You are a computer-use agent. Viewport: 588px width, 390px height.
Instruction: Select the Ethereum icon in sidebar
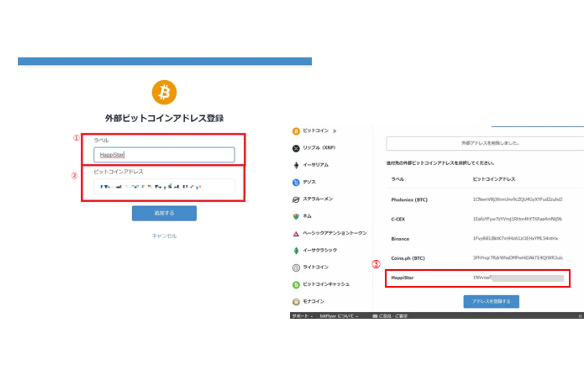(x=296, y=165)
